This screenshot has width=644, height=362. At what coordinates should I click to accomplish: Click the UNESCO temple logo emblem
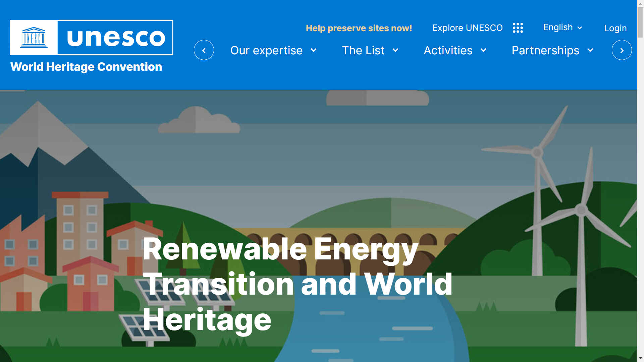[34, 38]
